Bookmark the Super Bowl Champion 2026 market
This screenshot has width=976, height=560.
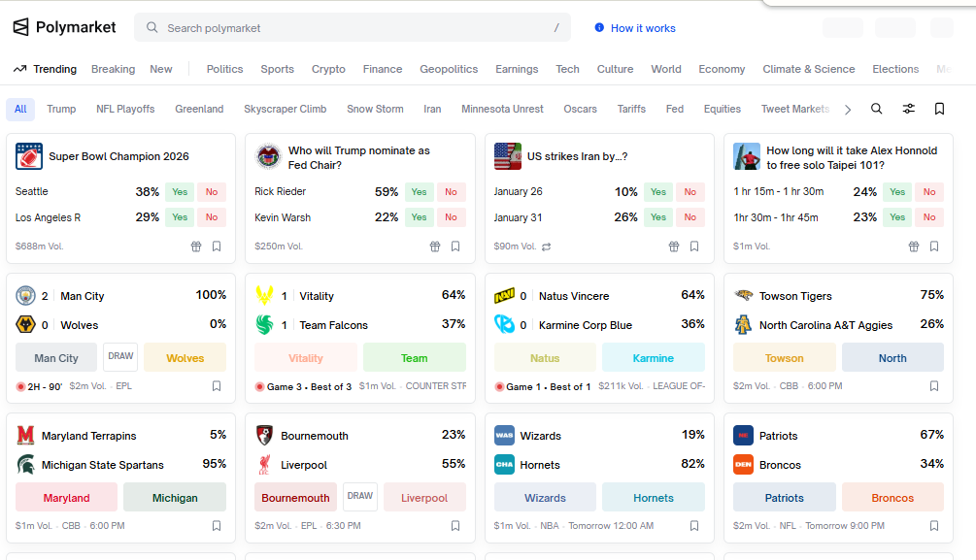click(217, 247)
